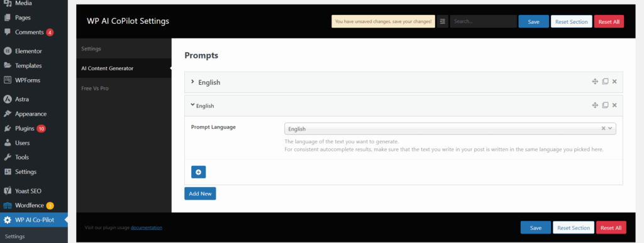Click move handle on first English prompt

pyautogui.click(x=594, y=82)
